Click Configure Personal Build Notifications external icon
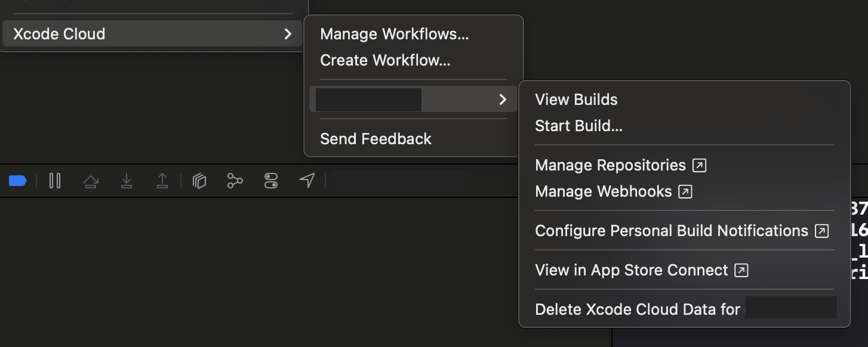 (822, 231)
